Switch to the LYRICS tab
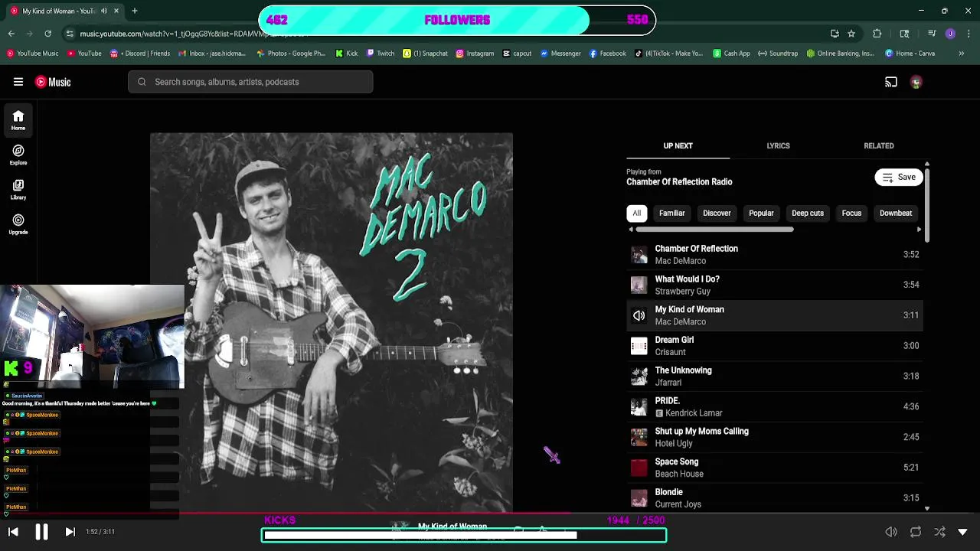This screenshot has width=980, height=551. click(x=778, y=145)
